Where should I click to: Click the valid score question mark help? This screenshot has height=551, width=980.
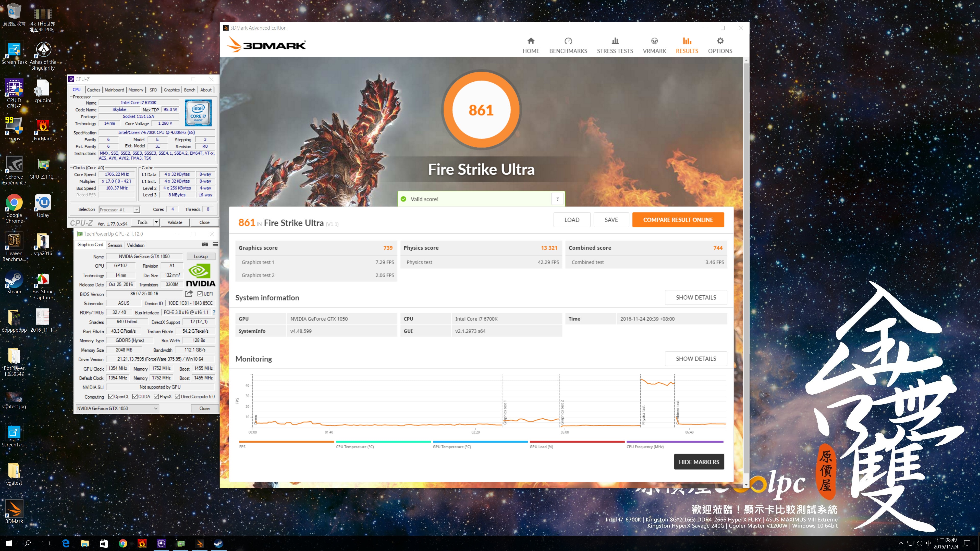tap(557, 199)
